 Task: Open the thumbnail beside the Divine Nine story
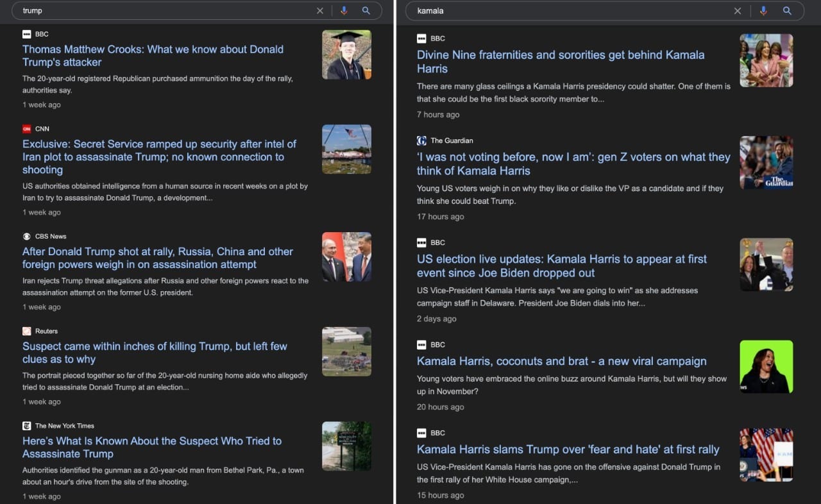tap(766, 61)
